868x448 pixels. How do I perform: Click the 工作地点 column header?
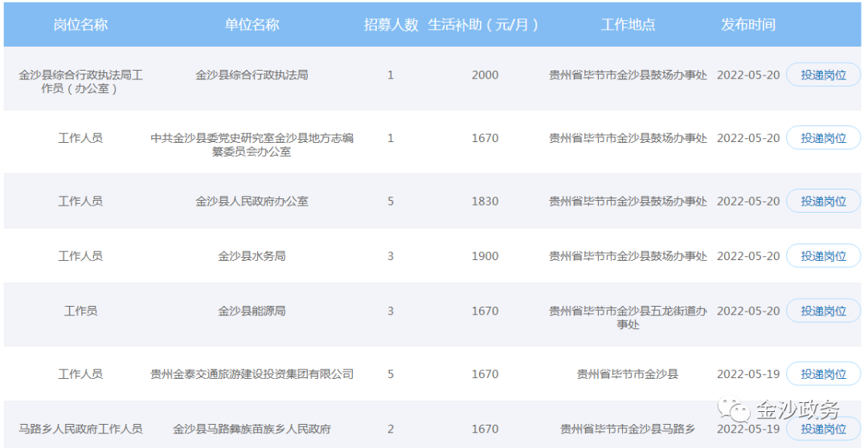pos(628,25)
